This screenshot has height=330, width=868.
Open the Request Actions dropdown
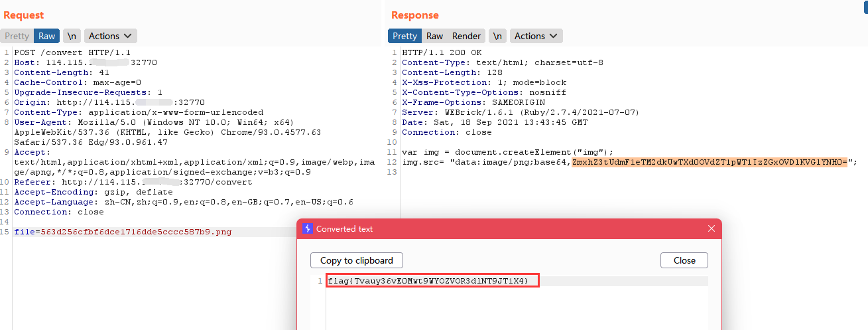[x=111, y=36]
